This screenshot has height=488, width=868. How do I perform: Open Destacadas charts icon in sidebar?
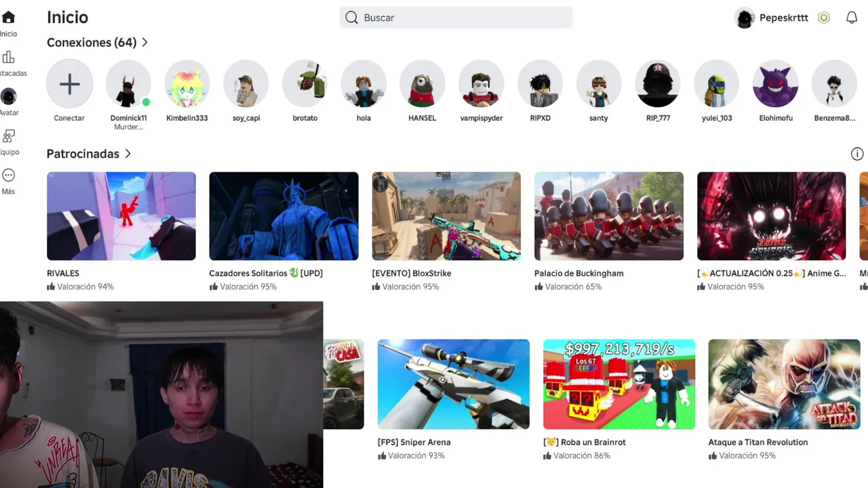pos(8,57)
